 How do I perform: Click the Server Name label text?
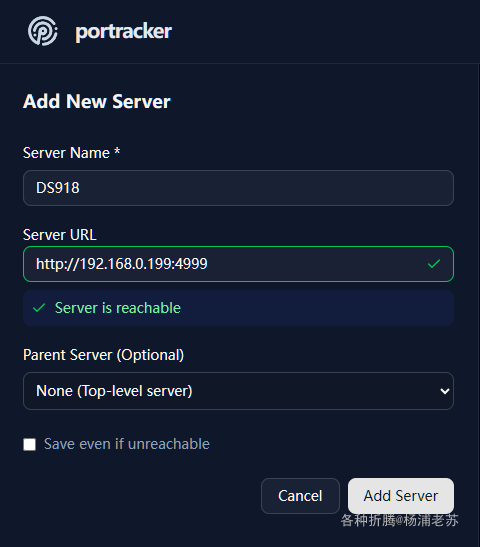pyautogui.click(x=66, y=153)
